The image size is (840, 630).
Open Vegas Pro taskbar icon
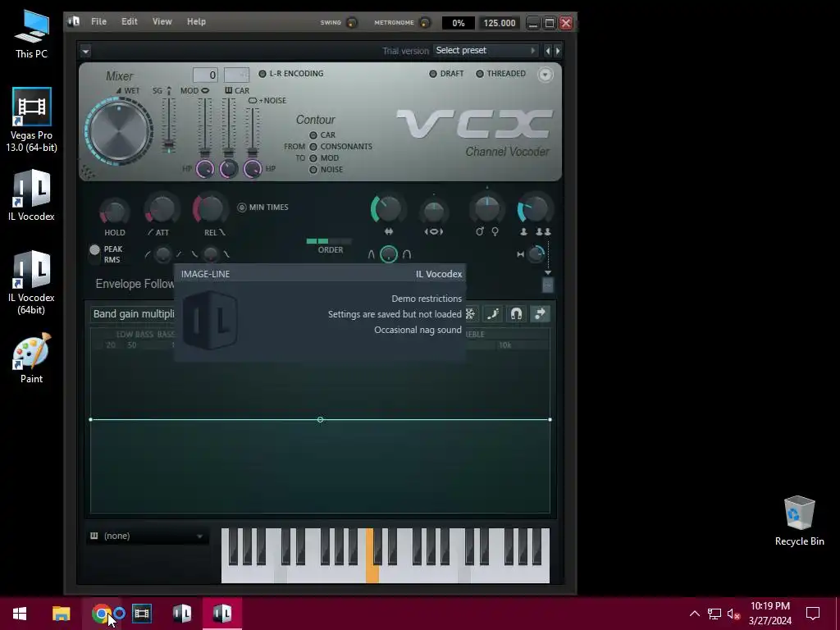pyautogui.click(x=141, y=614)
